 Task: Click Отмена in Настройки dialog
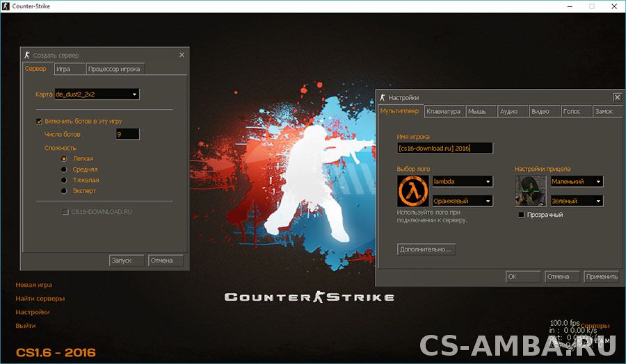(x=562, y=276)
